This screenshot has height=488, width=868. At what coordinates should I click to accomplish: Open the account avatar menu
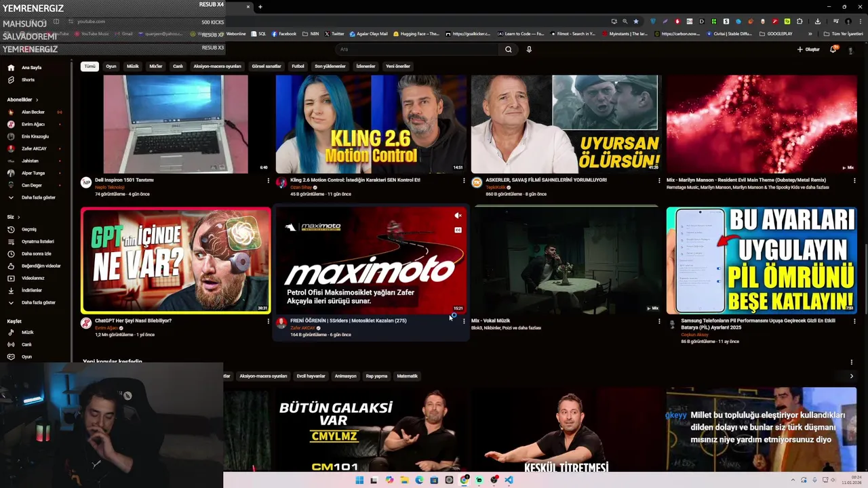pos(850,49)
